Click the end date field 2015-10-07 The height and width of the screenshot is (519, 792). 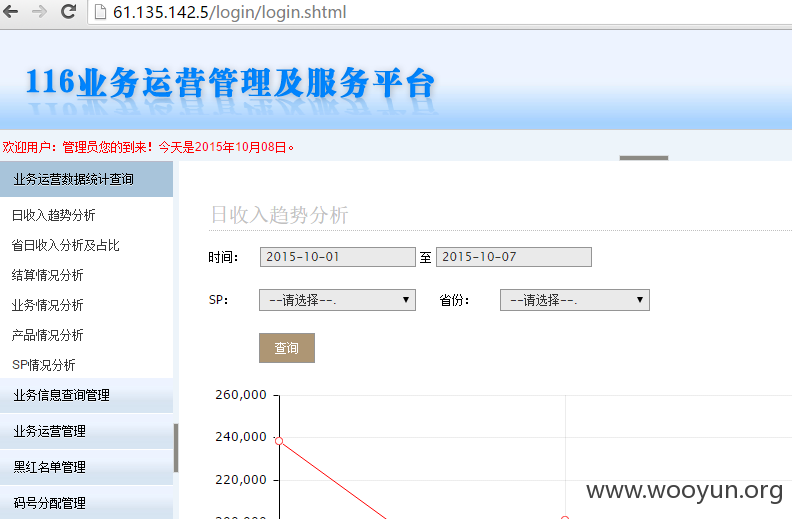(514, 257)
